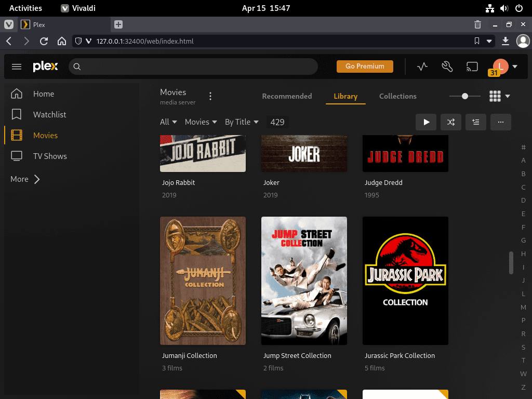Expand the All filter dropdown

(168, 122)
